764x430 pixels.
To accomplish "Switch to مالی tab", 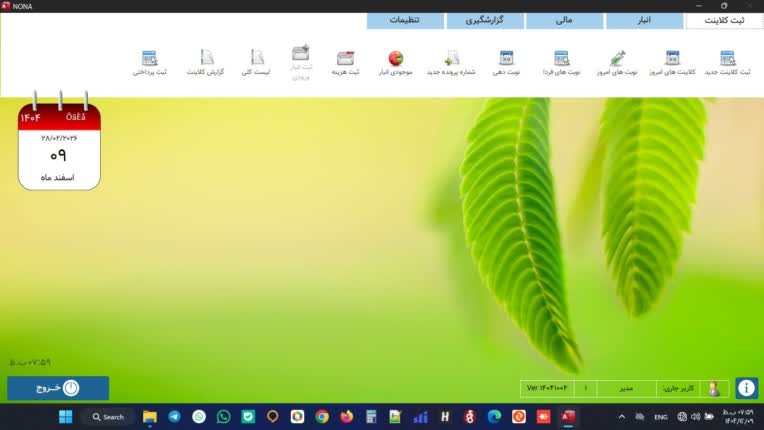I will [x=564, y=20].
